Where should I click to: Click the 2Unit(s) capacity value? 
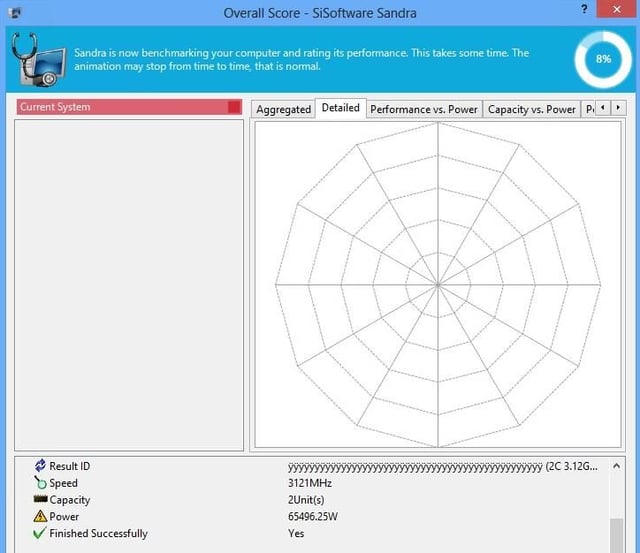click(x=306, y=500)
